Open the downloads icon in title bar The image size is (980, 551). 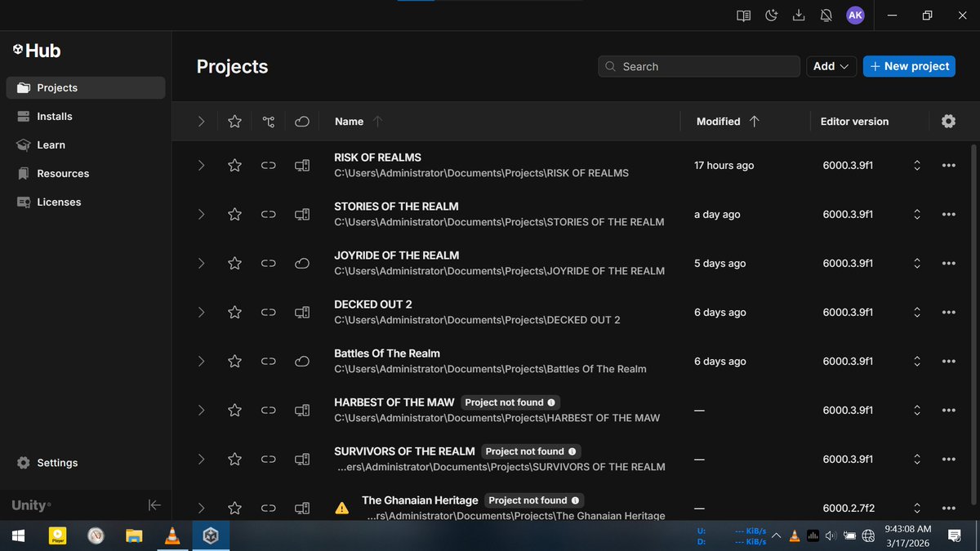click(x=800, y=16)
